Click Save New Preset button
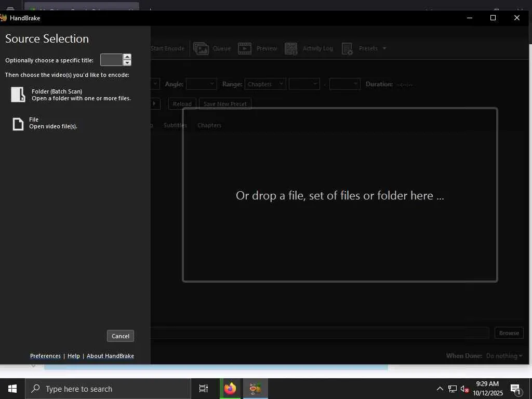This screenshot has width=532, height=399. coord(225,104)
